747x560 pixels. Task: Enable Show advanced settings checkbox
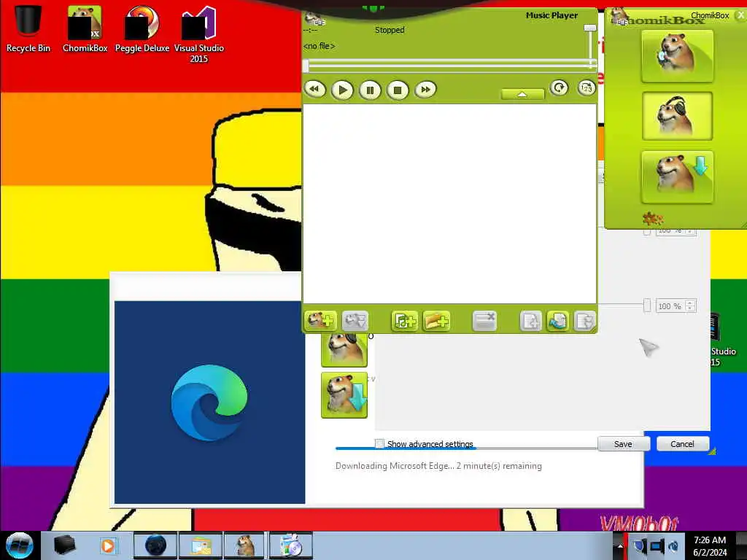[379, 444]
